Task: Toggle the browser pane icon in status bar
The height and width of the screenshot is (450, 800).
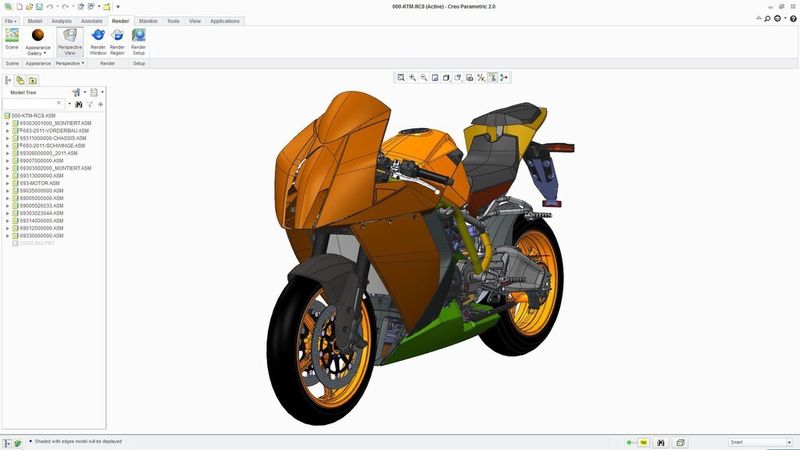Action: [x=18, y=443]
